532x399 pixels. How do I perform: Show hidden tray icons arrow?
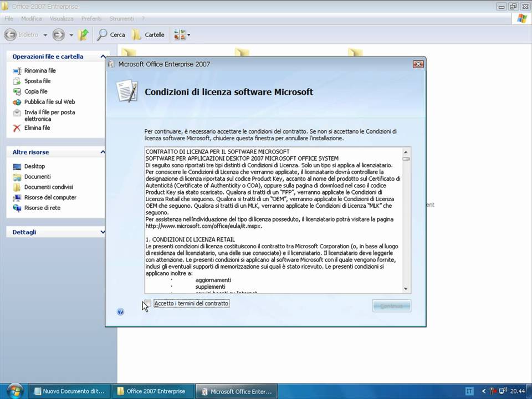[483, 391]
